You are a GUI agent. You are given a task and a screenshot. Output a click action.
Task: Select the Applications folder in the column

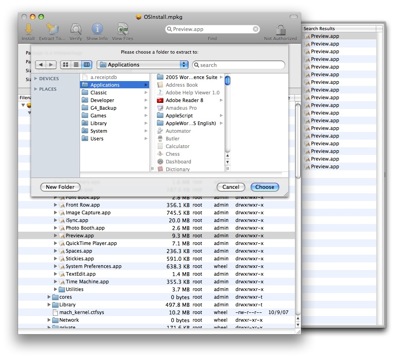[115, 85]
